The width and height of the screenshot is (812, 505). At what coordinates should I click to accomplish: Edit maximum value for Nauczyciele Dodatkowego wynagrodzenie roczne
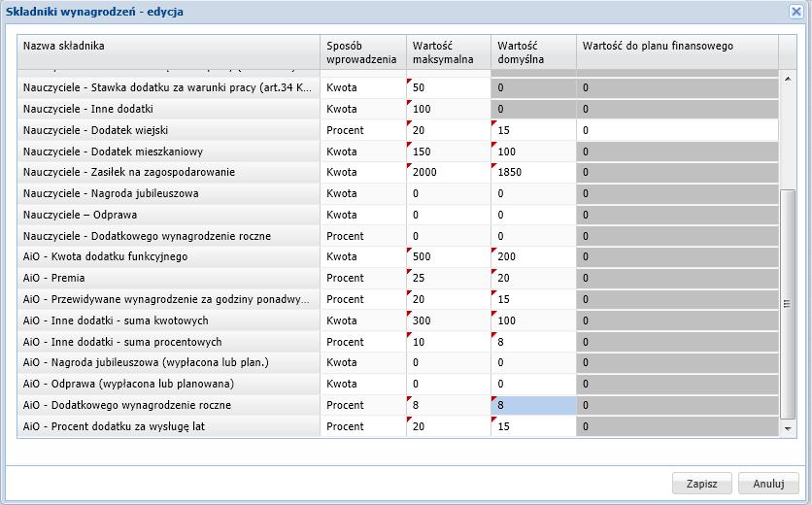tap(449, 236)
